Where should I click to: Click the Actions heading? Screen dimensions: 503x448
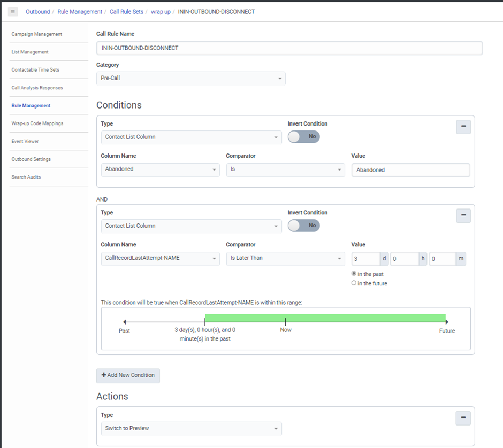(x=112, y=396)
